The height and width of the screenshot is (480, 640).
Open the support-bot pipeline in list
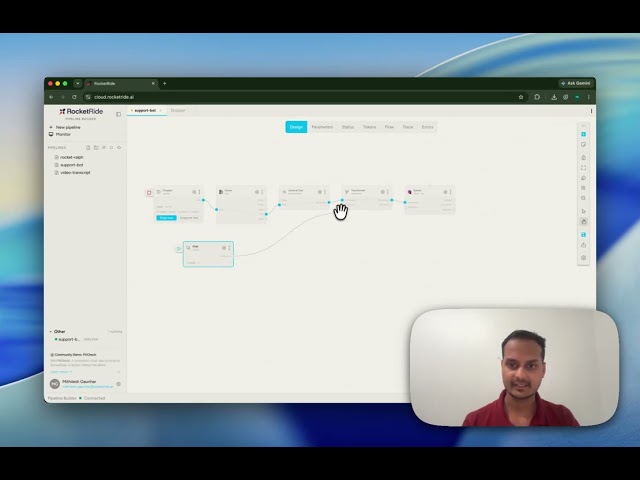click(69, 165)
